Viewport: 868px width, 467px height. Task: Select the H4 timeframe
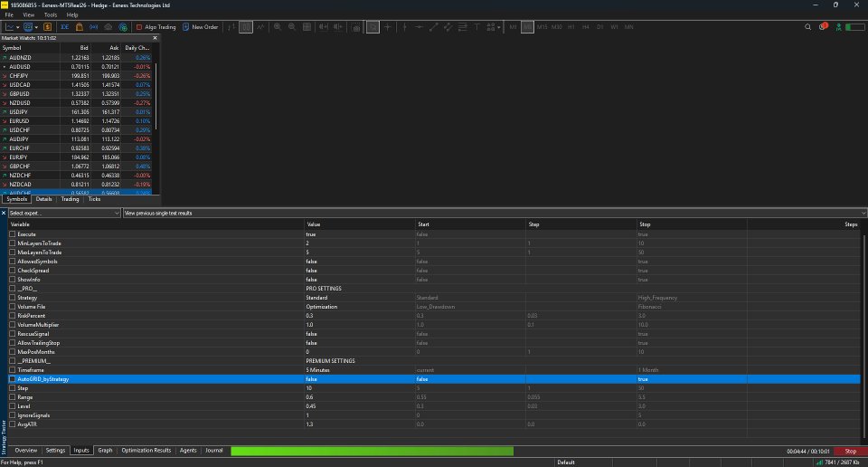point(586,26)
